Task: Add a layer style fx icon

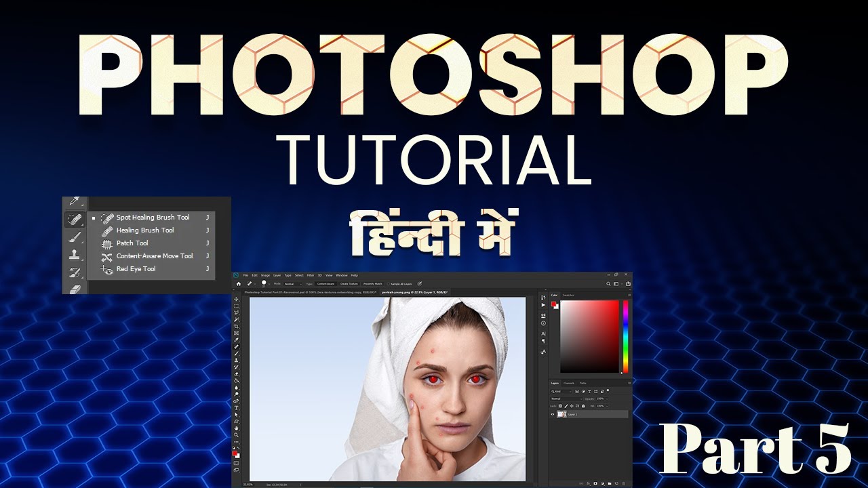Action: pos(589,483)
